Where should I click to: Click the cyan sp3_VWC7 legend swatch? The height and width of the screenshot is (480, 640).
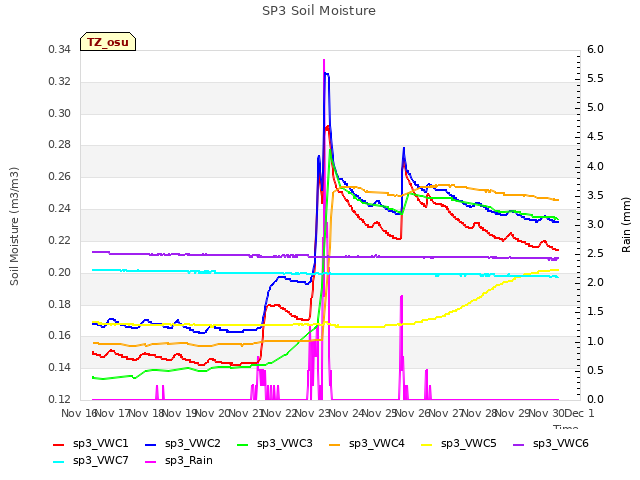click(59, 462)
